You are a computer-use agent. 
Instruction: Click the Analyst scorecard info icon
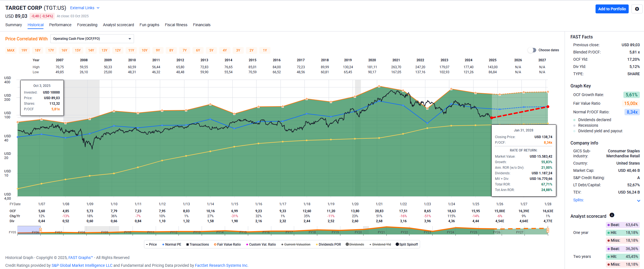point(612,215)
